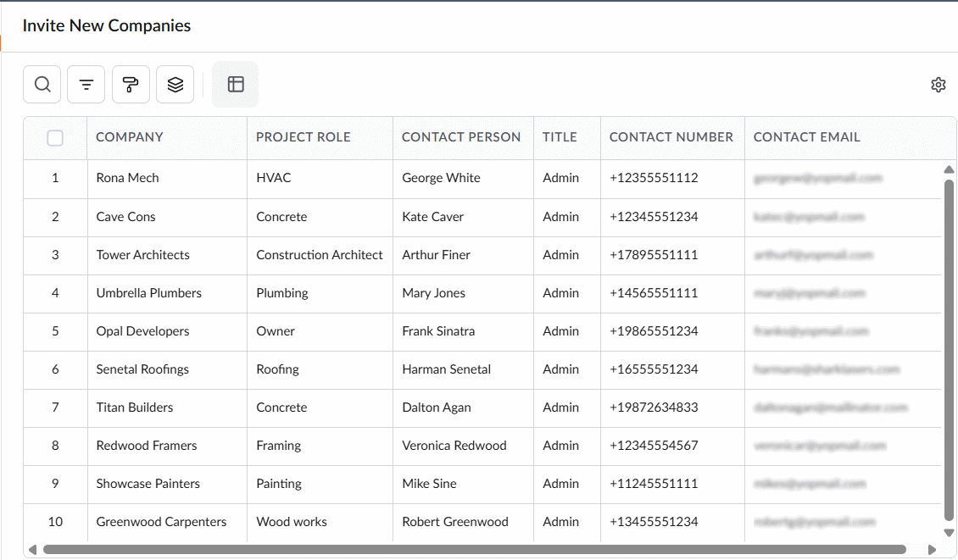Select the Redwood Framers company cell

tap(167, 446)
